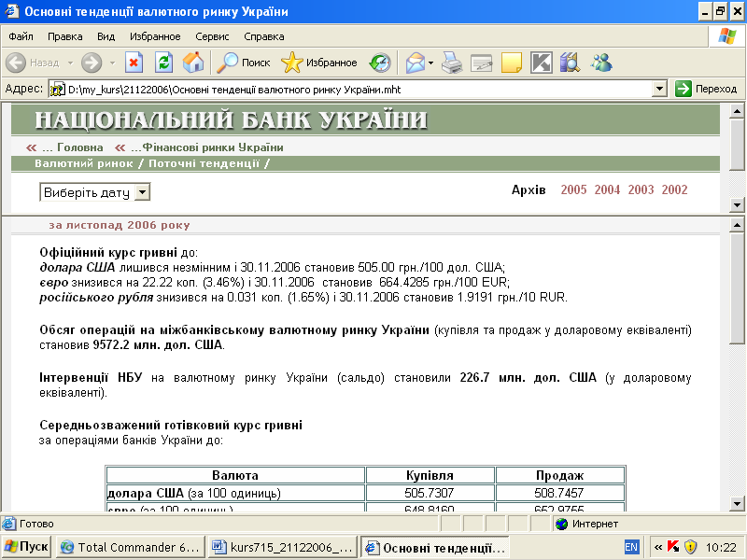Click the Пуск Start button
747x560 pixels.
coord(27,547)
